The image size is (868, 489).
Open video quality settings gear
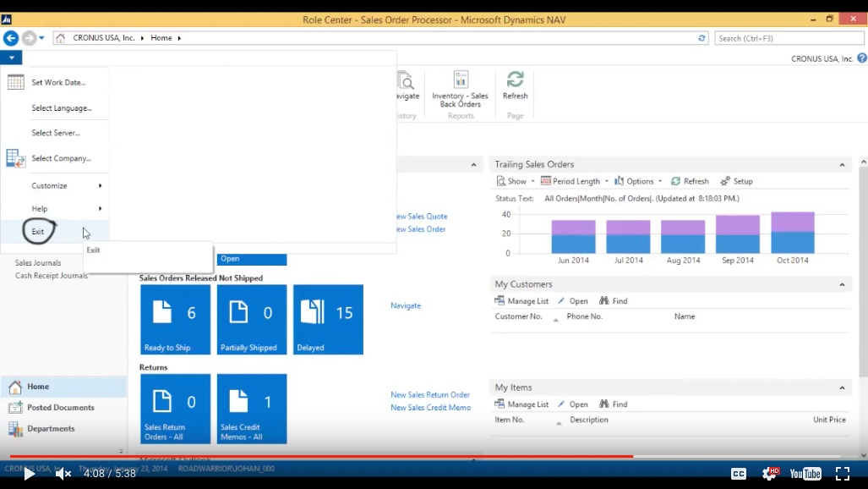click(x=770, y=474)
